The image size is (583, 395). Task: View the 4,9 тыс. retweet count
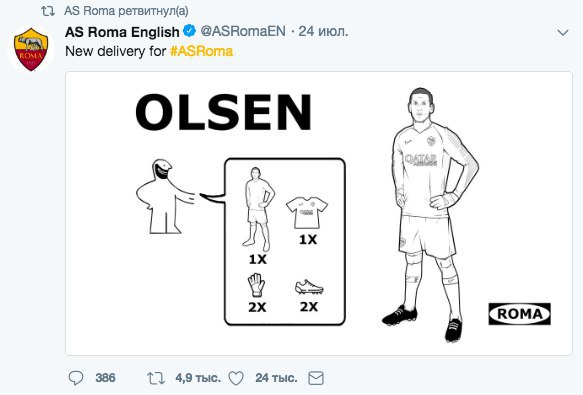[198, 378]
